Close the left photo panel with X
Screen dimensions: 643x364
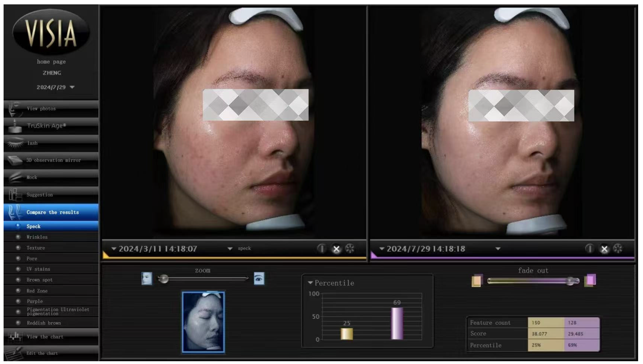tap(337, 249)
